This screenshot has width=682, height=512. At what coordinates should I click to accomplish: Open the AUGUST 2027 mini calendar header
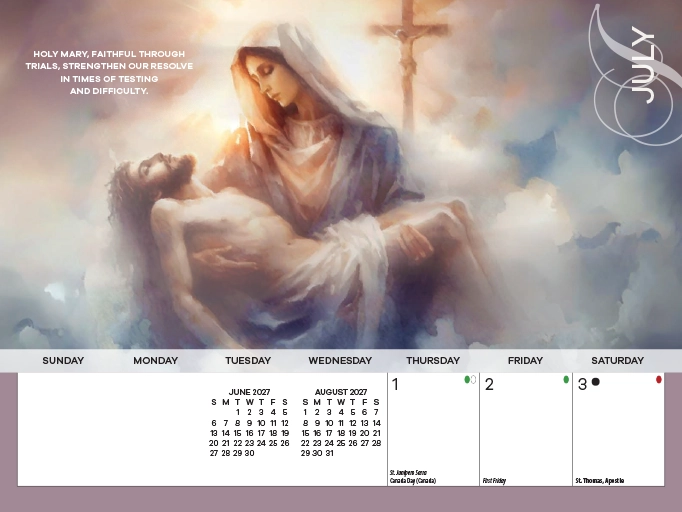[341, 391]
